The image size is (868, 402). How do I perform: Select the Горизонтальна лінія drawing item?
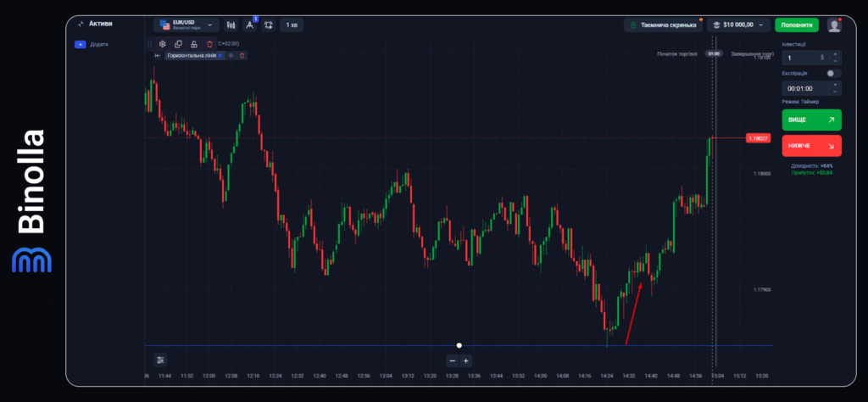click(x=191, y=55)
